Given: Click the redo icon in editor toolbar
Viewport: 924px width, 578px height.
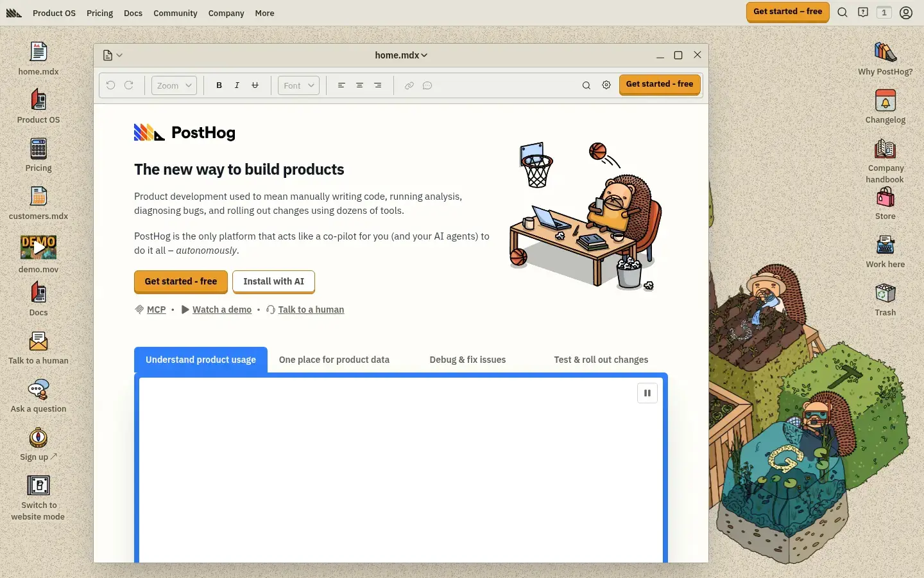Looking at the screenshot, I should coord(129,85).
